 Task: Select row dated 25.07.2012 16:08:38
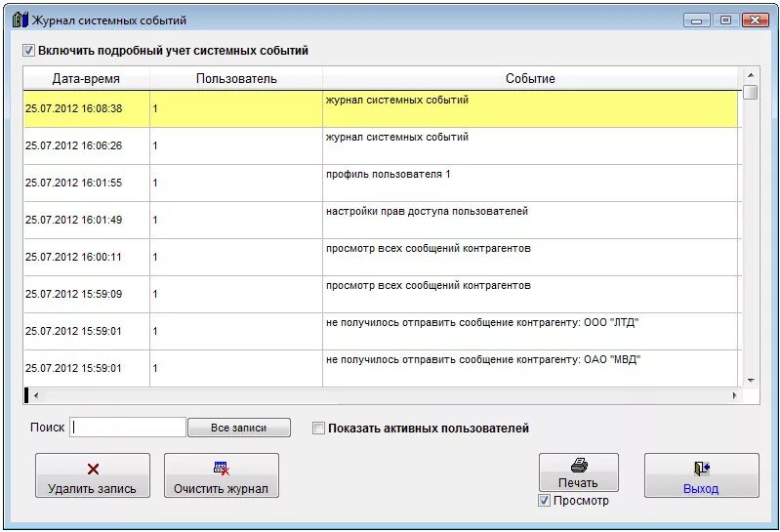pyautogui.click(x=382, y=109)
